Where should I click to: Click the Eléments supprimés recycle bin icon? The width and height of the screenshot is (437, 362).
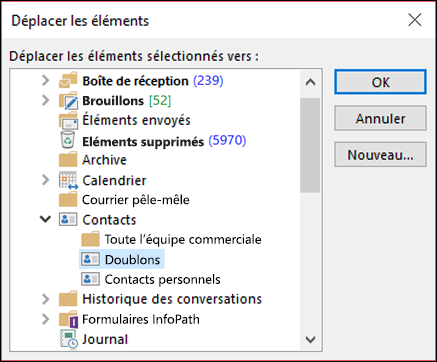click(x=68, y=140)
